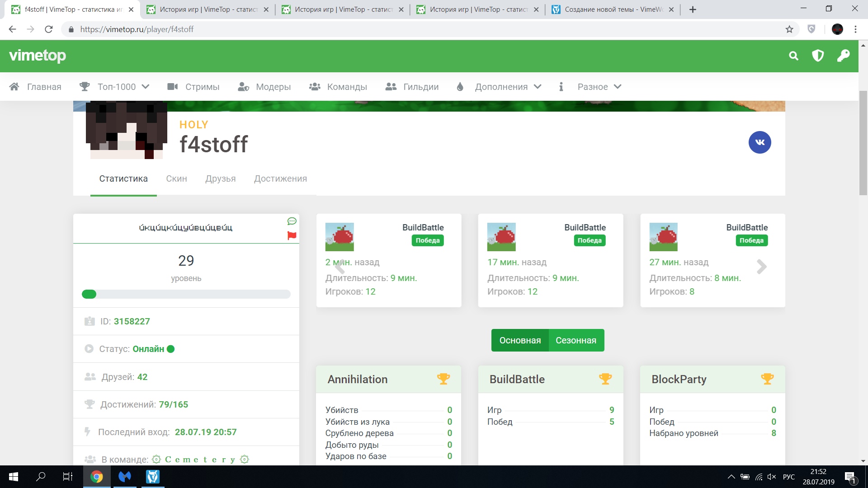Image resolution: width=868 pixels, height=488 pixels.
Task: Open BuildBattle game from 27 мин. назад
Action: point(712,261)
